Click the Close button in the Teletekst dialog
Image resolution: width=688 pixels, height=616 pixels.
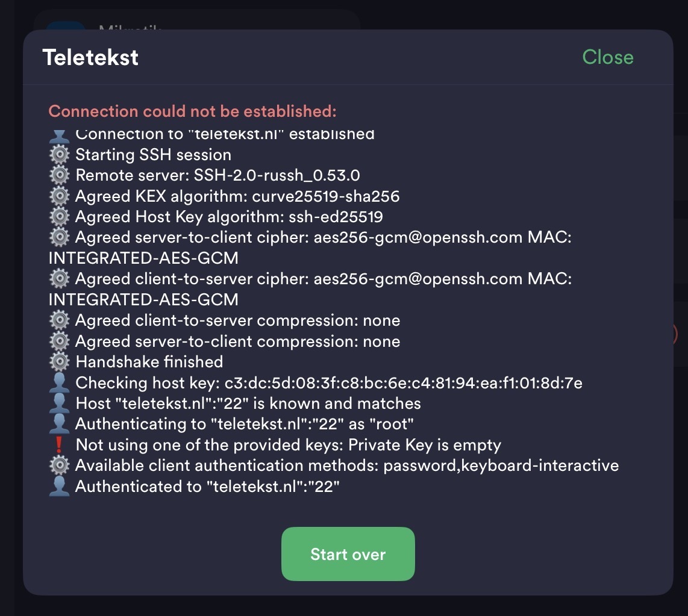(x=607, y=57)
